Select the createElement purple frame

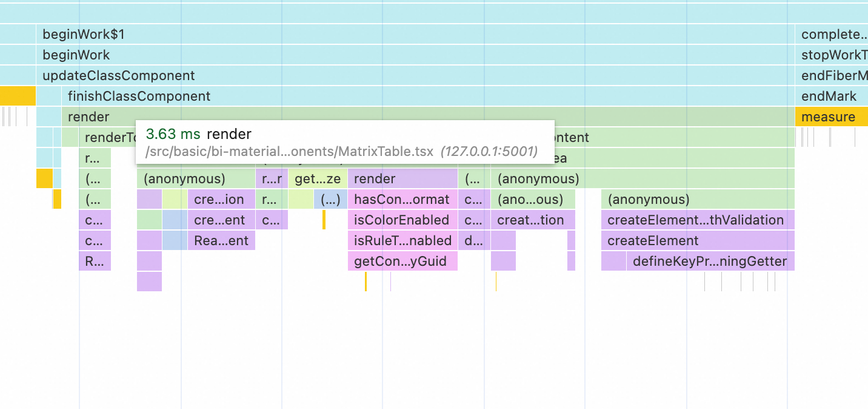698,241
